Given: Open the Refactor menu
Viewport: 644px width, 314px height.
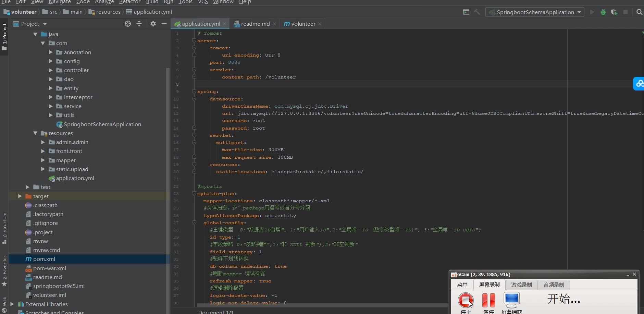Looking at the screenshot, I should (x=129, y=2).
